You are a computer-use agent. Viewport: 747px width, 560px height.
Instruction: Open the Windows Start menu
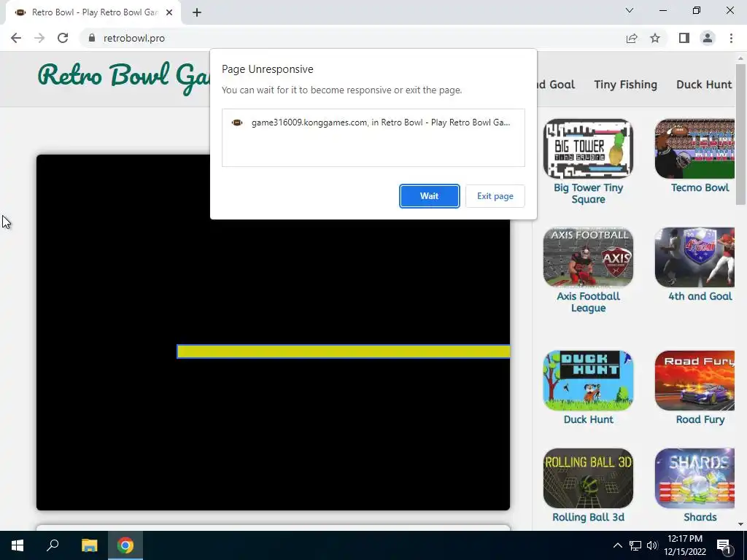pyautogui.click(x=18, y=545)
